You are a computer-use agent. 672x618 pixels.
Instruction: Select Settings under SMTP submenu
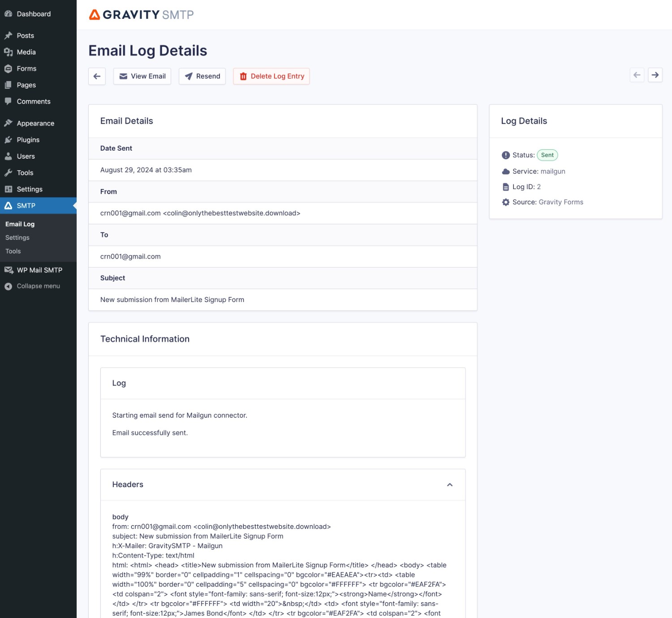click(17, 238)
